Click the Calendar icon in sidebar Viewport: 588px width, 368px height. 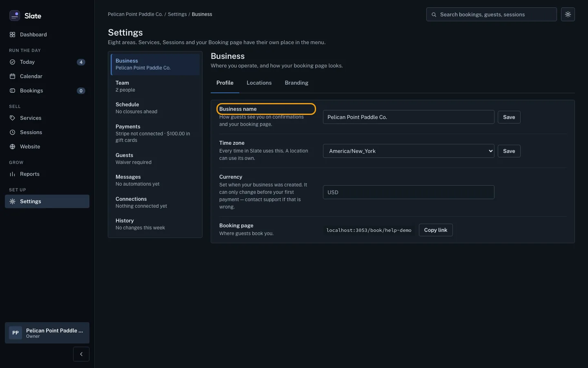tap(12, 76)
